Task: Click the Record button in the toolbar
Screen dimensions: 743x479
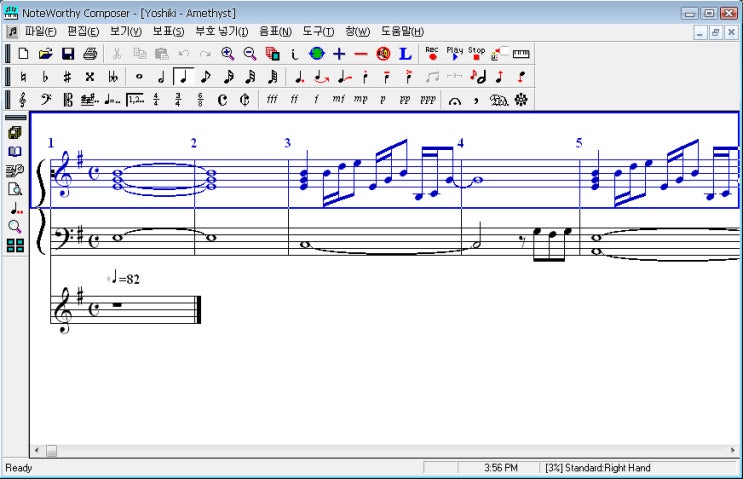Action: click(x=432, y=53)
